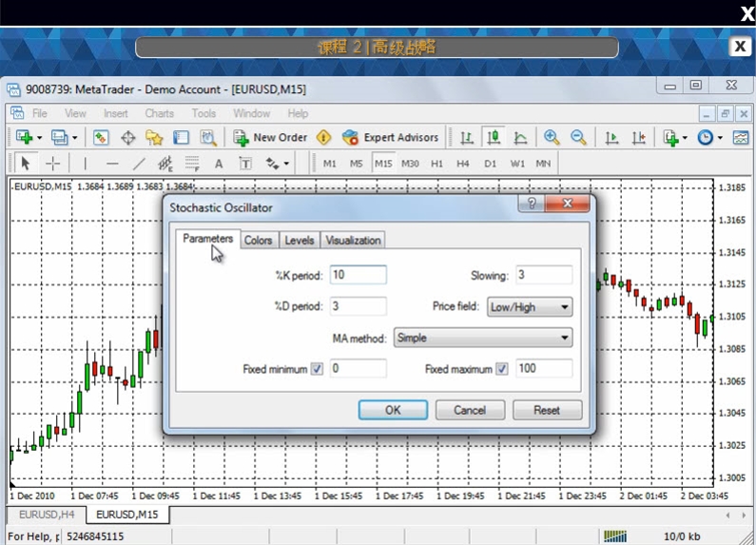This screenshot has height=545, width=756.
Task: Click the New Chart toolbar icon
Action: click(24, 138)
